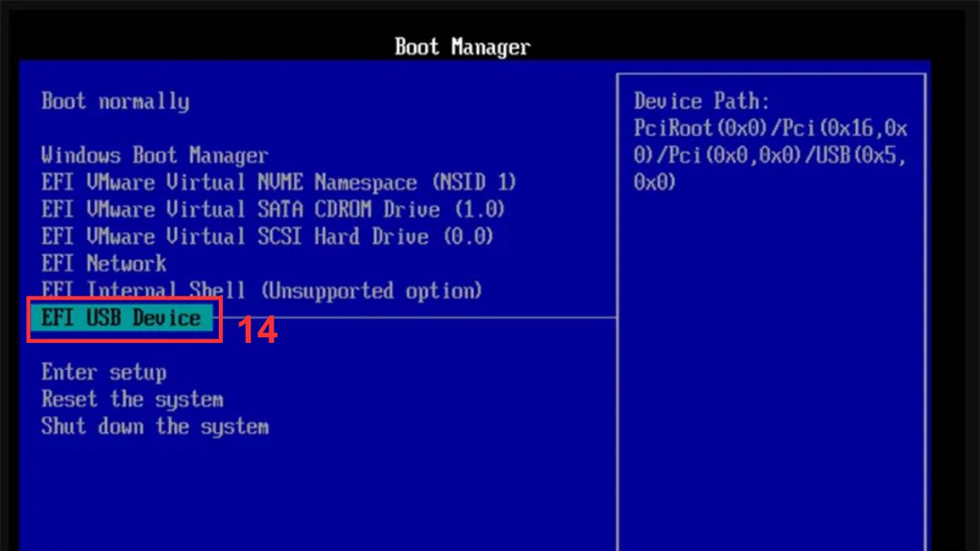
Task: Select the Boot normally option
Action: pyautogui.click(x=114, y=101)
